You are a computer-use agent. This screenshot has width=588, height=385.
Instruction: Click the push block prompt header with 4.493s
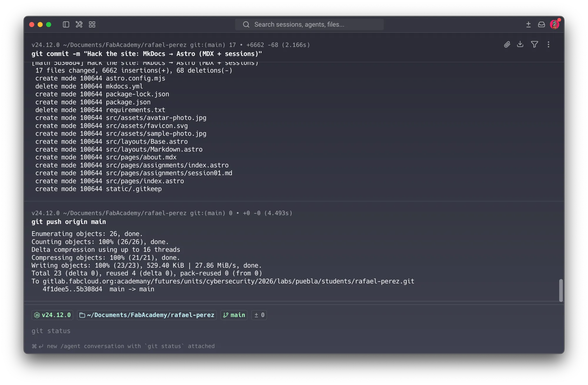(162, 213)
